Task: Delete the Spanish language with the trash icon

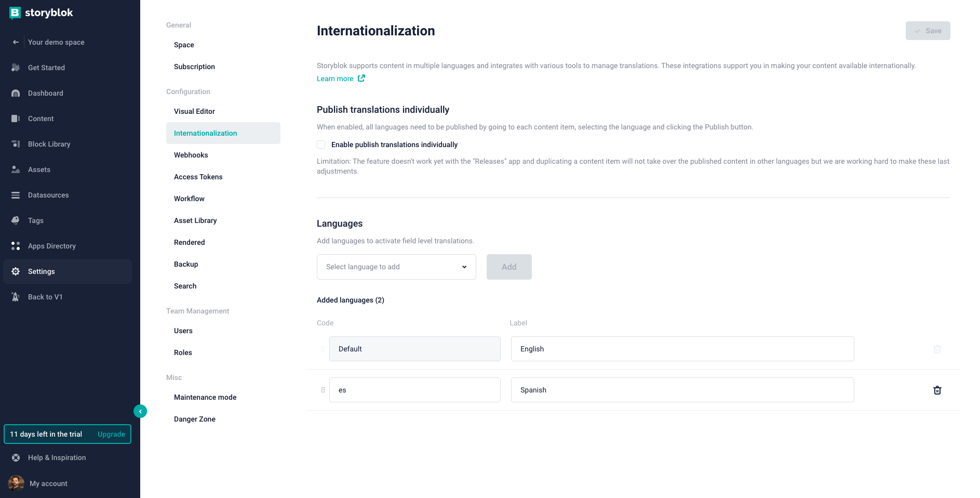Action: pyautogui.click(x=937, y=390)
